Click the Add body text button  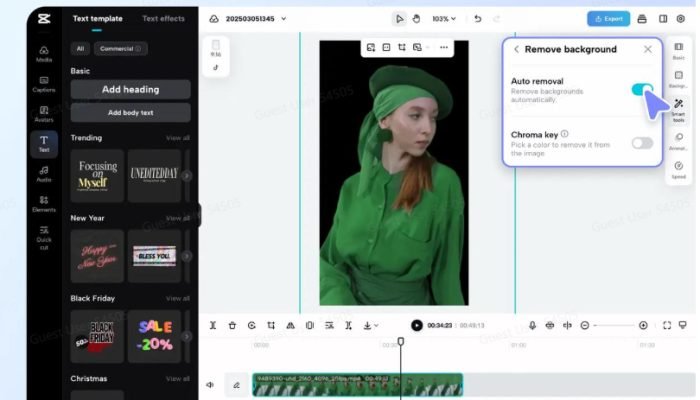click(130, 112)
